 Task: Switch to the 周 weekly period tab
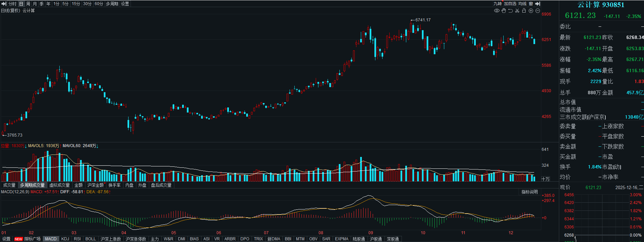pyautogui.click(x=28, y=4)
